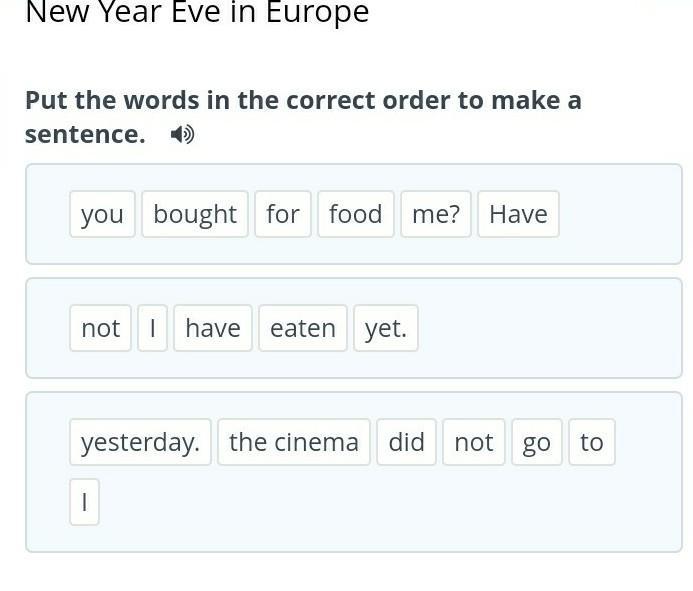Select the word tile 'to'
The width and height of the screenshot is (693, 591).
click(592, 442)
